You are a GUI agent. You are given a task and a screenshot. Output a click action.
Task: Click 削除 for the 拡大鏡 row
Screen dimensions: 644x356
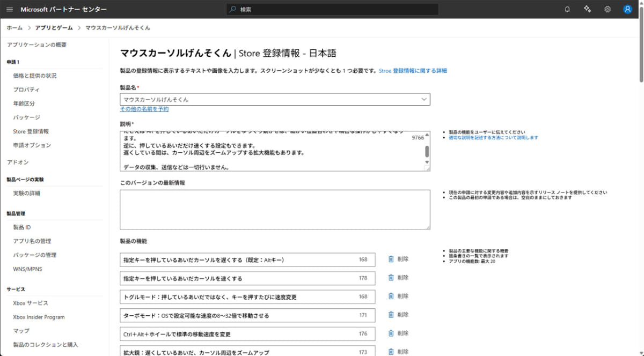[403, 352]
